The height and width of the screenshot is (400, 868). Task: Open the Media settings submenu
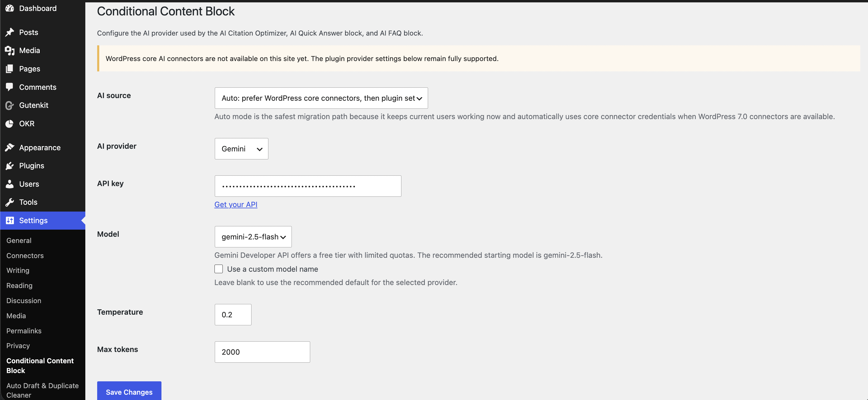(x=16, y=316)
